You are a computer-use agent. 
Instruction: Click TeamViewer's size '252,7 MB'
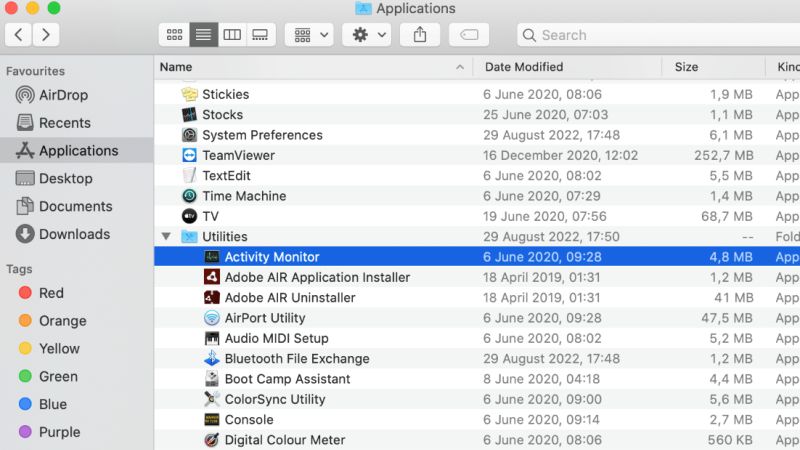coord(723,156)
